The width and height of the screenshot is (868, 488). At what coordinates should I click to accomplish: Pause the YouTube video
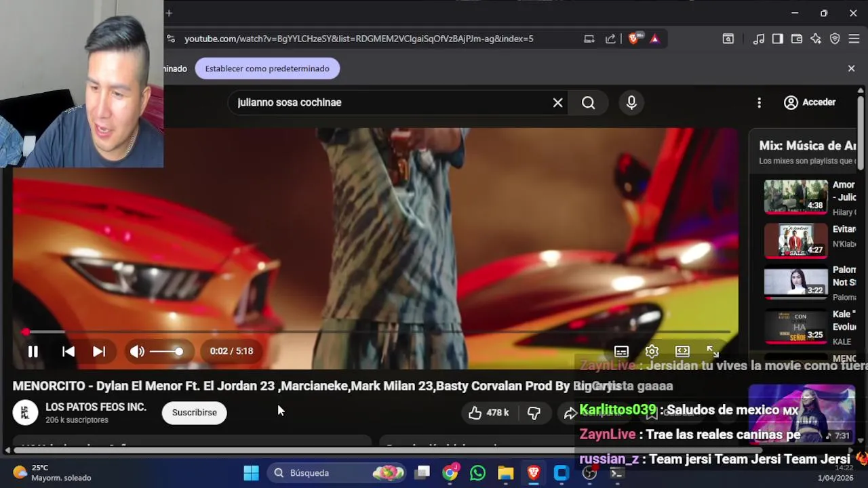point(33,351)
